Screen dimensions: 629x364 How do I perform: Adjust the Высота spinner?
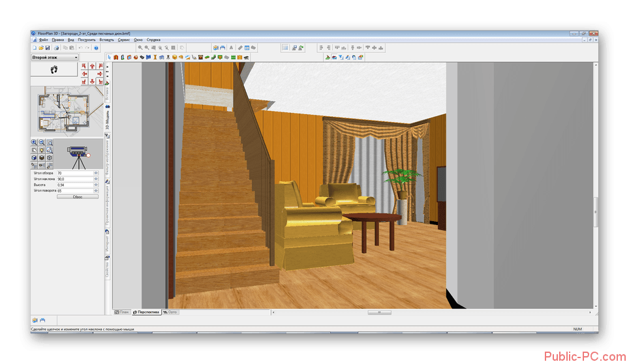pyautogui.click(x=96, y=185)
